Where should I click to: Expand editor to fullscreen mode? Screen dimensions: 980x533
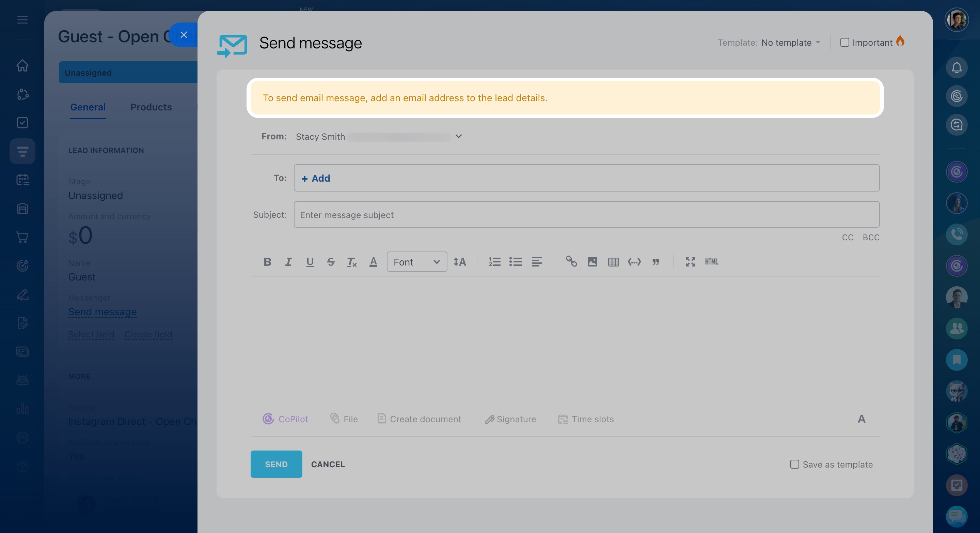(x=690, y=262)
